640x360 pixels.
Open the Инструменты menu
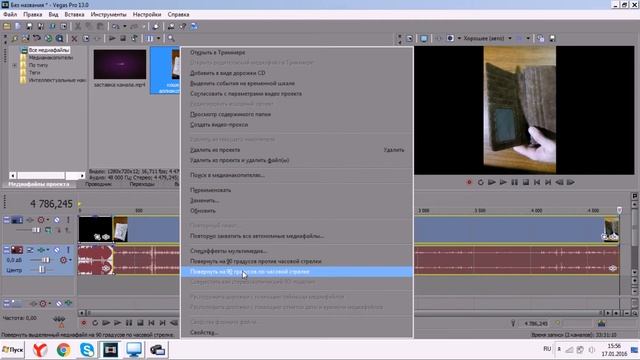pos(109,14)
